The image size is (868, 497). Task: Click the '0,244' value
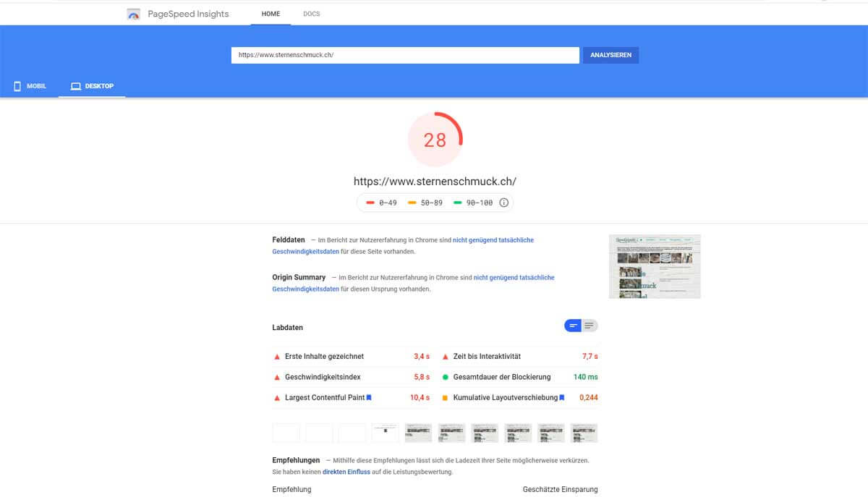coord(589,397)
